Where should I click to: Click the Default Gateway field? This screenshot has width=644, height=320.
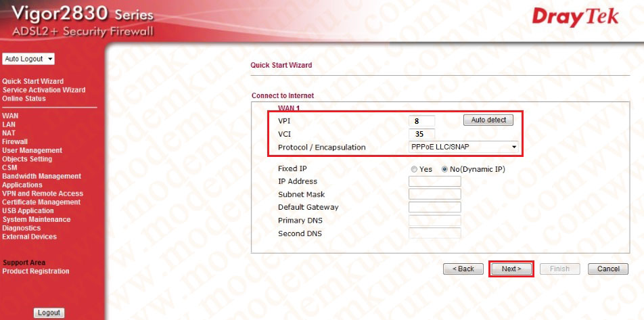click(435, 207)
